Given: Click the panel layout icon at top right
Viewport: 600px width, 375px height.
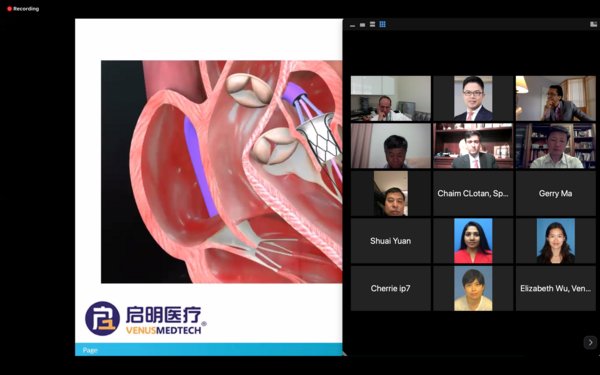Looking at the screenshot, I should click(593, 24).
